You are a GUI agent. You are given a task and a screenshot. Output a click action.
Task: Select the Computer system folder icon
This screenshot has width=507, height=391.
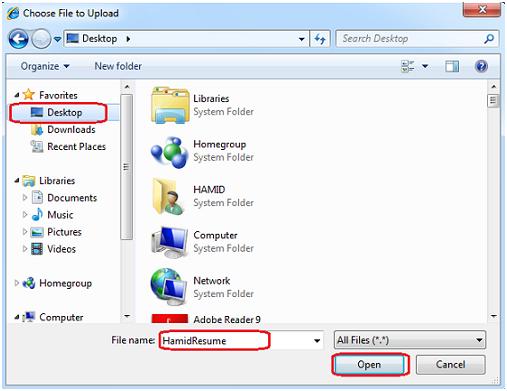coord(170,242)
